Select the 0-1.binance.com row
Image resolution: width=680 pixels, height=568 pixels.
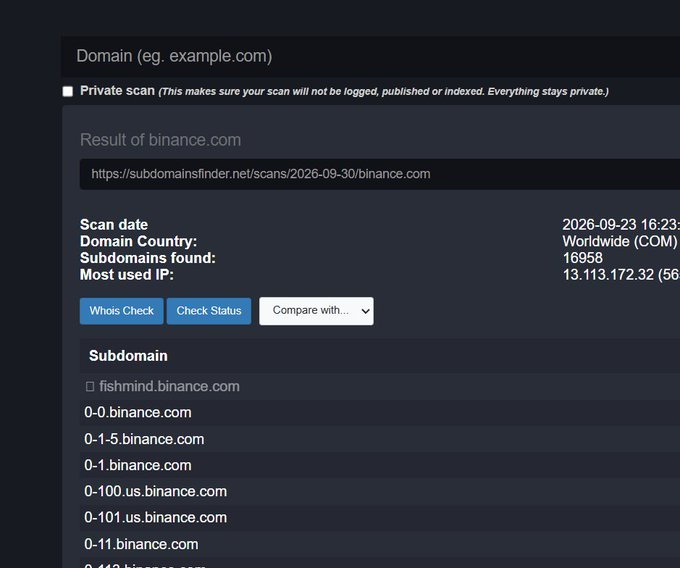380,465
